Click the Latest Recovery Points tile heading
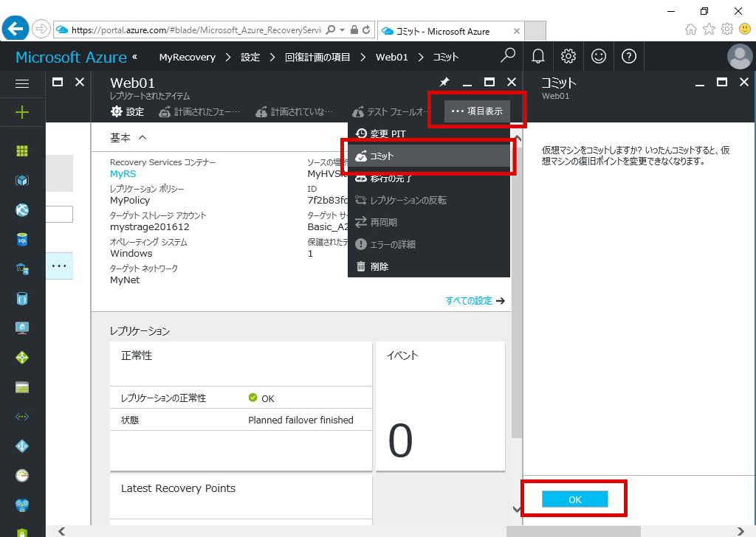The width and height of the screenshot is (756, 537). coord(178,488)
